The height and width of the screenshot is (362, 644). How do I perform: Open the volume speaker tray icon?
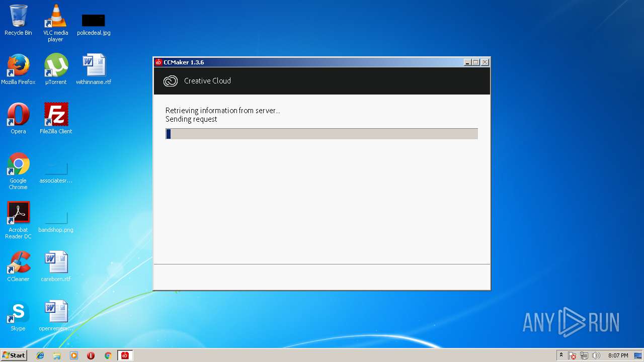tap(596, 355)
